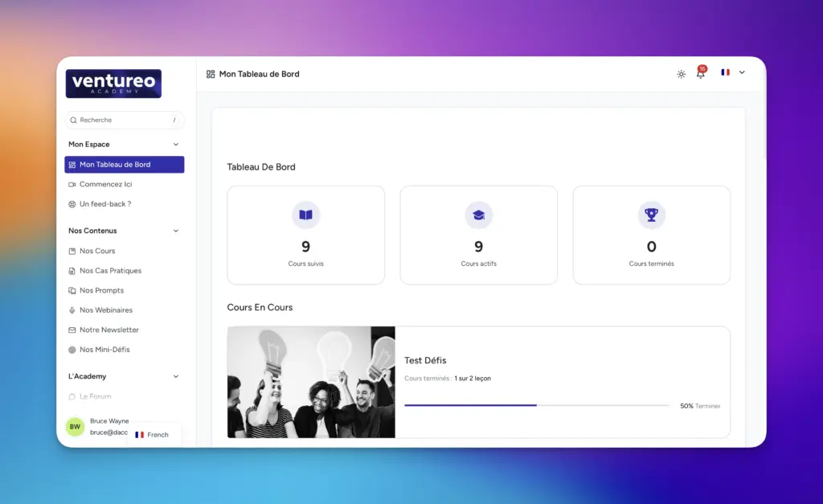Open Nos Cours in the sidebar

coord(97,251)
